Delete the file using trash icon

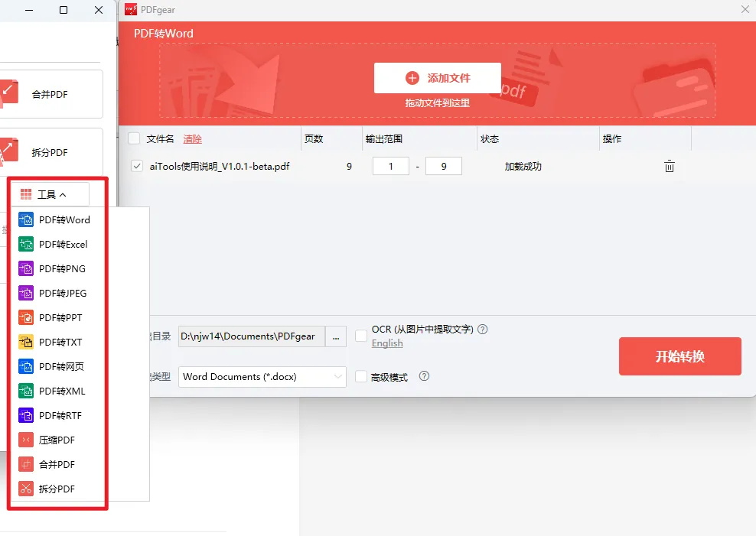click(x=669, y=167)
